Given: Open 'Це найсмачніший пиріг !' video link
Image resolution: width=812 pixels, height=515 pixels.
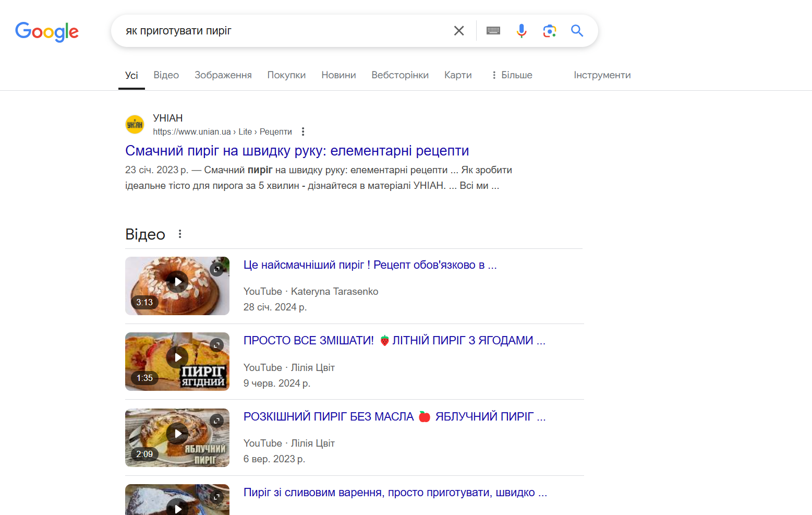Looking at the screenshot, I should coord(370,265).
